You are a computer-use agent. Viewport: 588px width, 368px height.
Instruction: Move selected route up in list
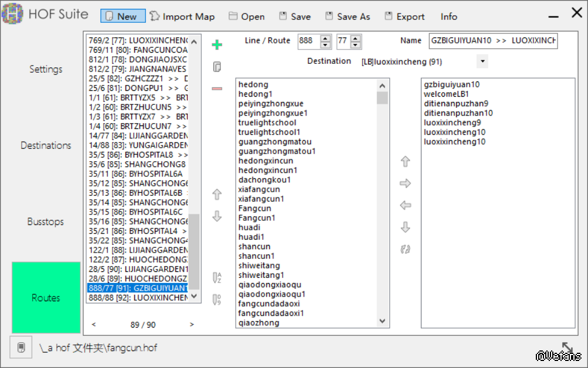(x=217, y=195)
